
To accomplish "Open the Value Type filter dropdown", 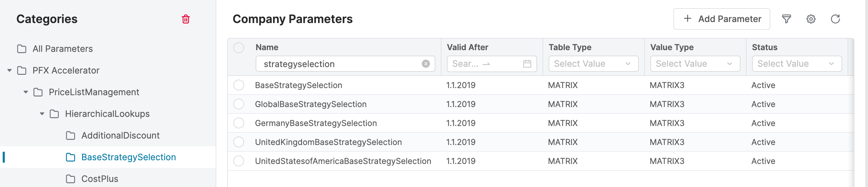I will click(x=695, y=64).
